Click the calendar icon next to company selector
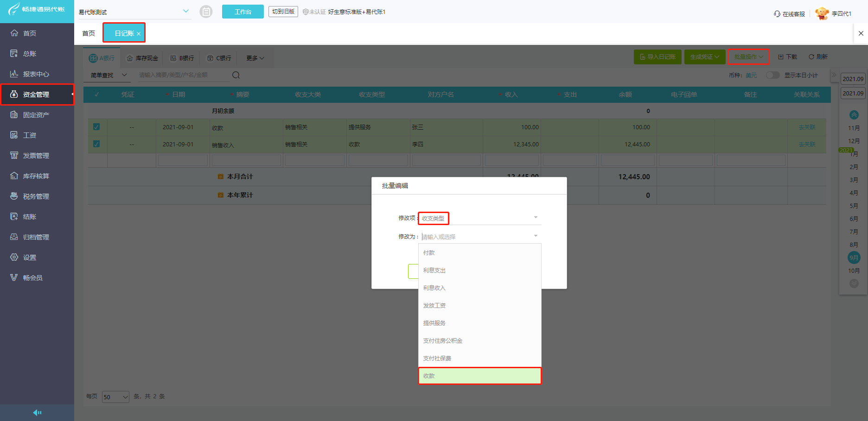 tap(206, 12)
